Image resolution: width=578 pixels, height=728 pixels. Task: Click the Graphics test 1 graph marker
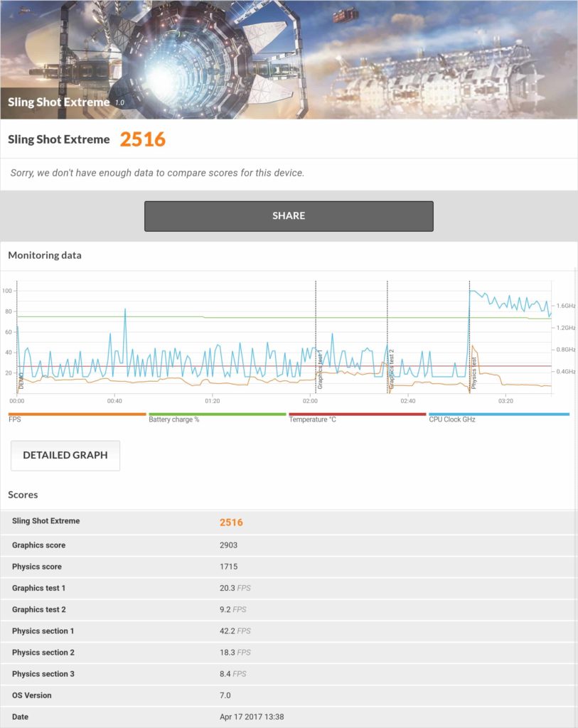coord(320,368)
